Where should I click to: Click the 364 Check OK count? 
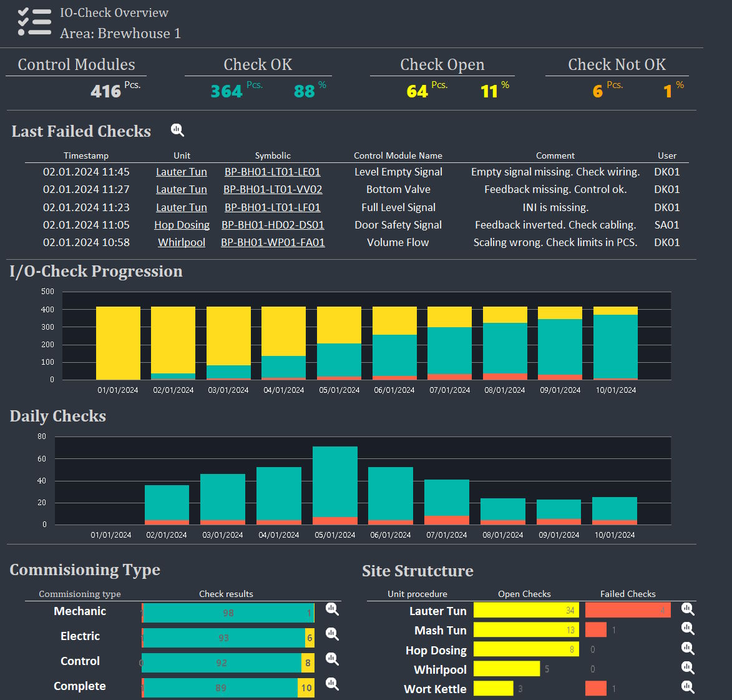click(227, 91)
